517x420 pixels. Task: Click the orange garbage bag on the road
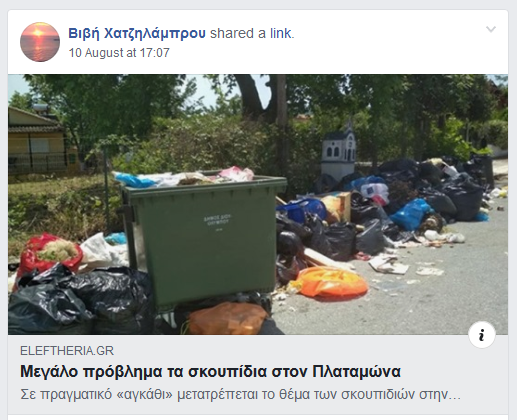(x=330, y=283)
